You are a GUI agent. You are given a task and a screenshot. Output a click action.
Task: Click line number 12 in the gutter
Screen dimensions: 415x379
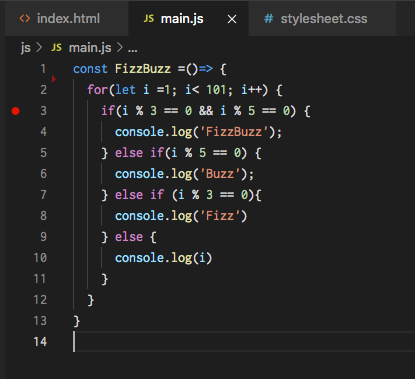[40, 300]
